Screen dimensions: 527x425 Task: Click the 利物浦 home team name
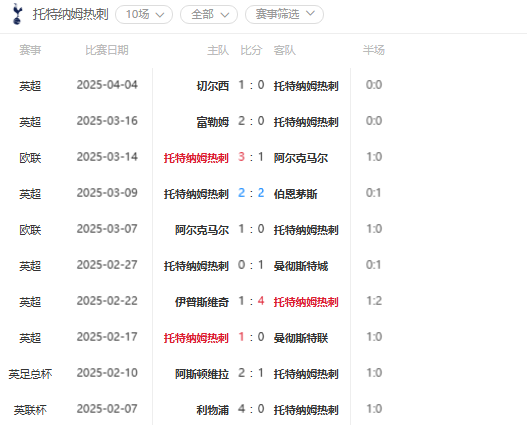(x=212, y=410)
